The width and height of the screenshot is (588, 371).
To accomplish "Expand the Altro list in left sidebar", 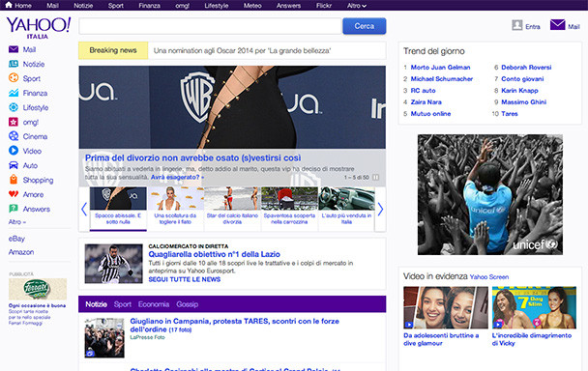I will 17,222.
